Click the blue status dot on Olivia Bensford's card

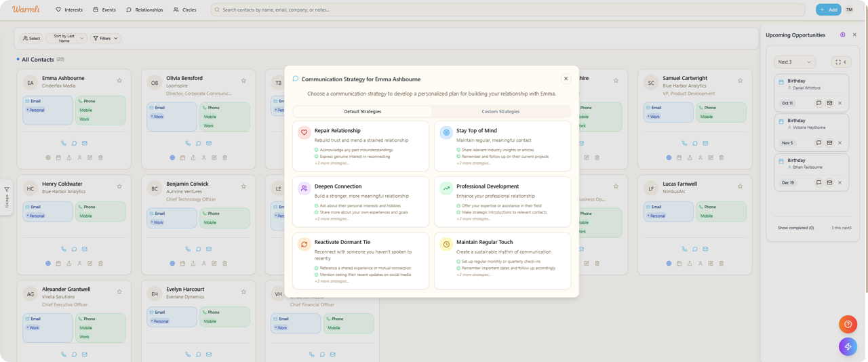(x=172, y=158)
